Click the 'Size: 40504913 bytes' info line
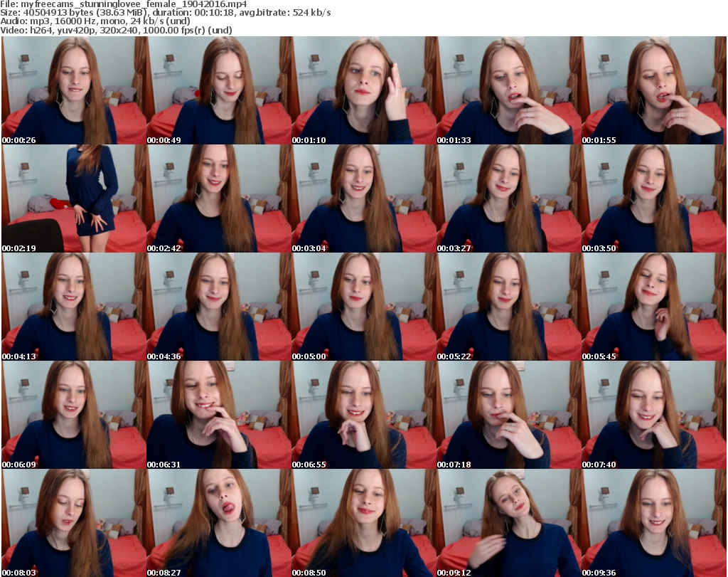The image size is (728, 577). click(165, 13)
